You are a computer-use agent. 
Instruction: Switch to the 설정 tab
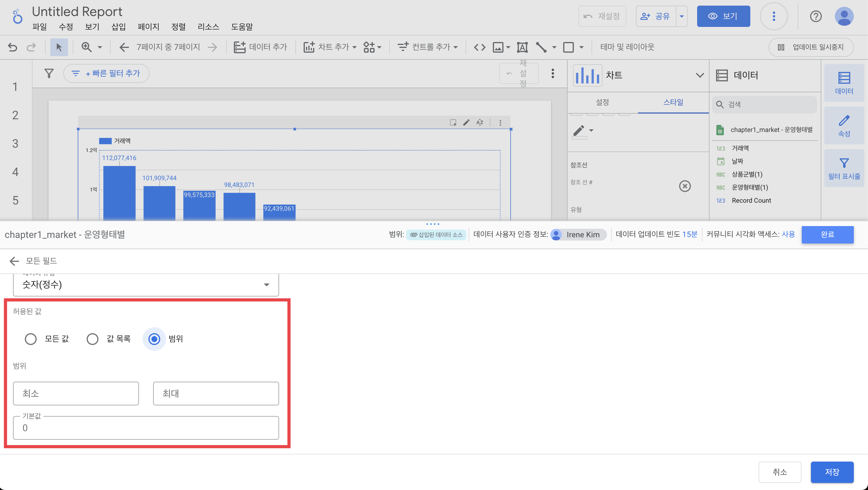point(602,102)
